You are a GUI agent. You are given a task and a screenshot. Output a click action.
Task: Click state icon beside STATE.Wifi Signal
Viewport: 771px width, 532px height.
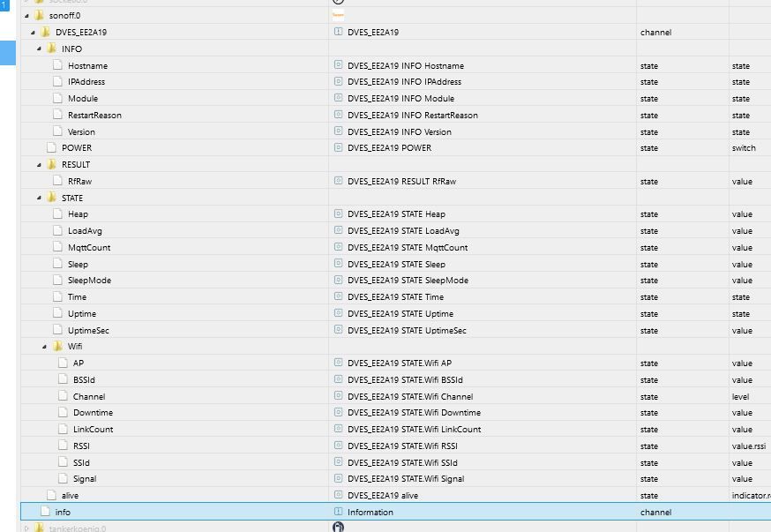click(338, 478)
